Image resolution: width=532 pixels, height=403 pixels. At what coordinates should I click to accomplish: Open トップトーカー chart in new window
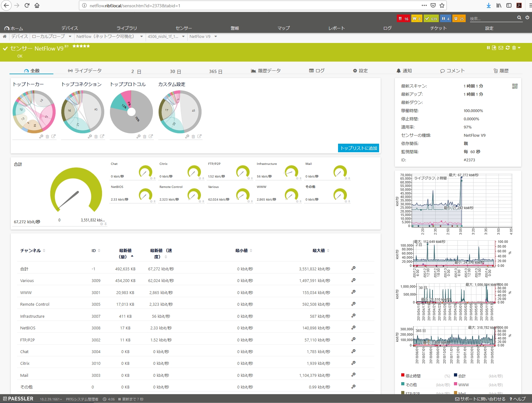click(x=54, y=136)
